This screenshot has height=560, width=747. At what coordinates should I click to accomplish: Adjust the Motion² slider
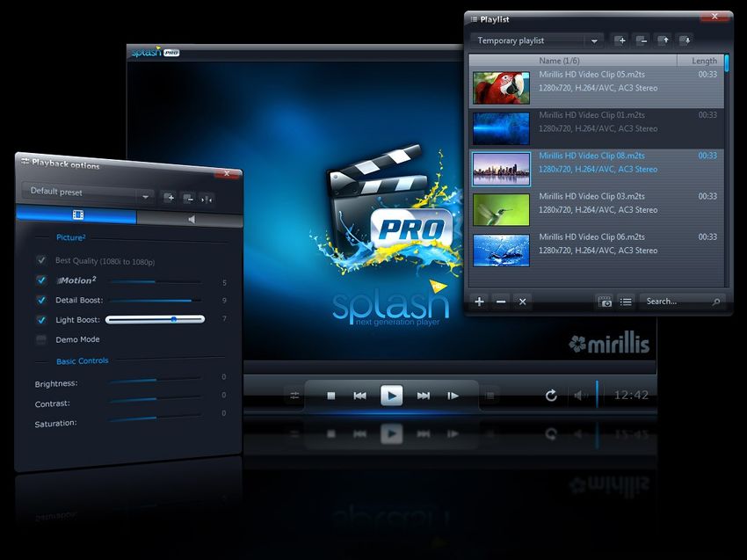point(155,282)
